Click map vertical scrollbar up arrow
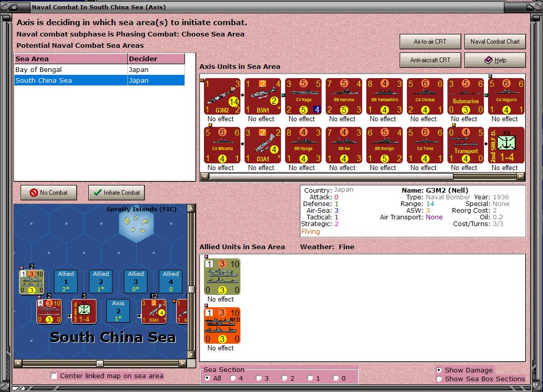 191,208
